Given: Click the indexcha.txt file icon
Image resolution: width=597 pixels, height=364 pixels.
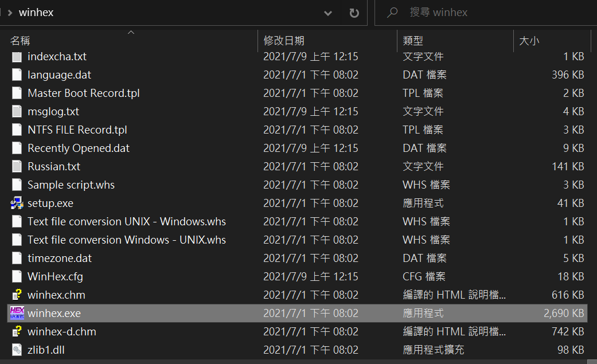Looking at the screenshot, I should click(17, 57).
